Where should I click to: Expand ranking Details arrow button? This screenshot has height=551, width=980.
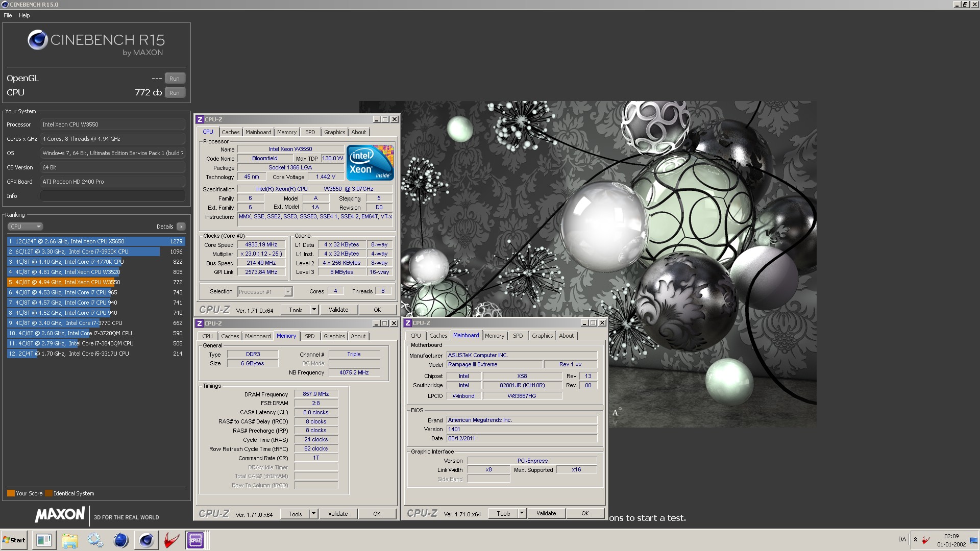tap(181, 227)
